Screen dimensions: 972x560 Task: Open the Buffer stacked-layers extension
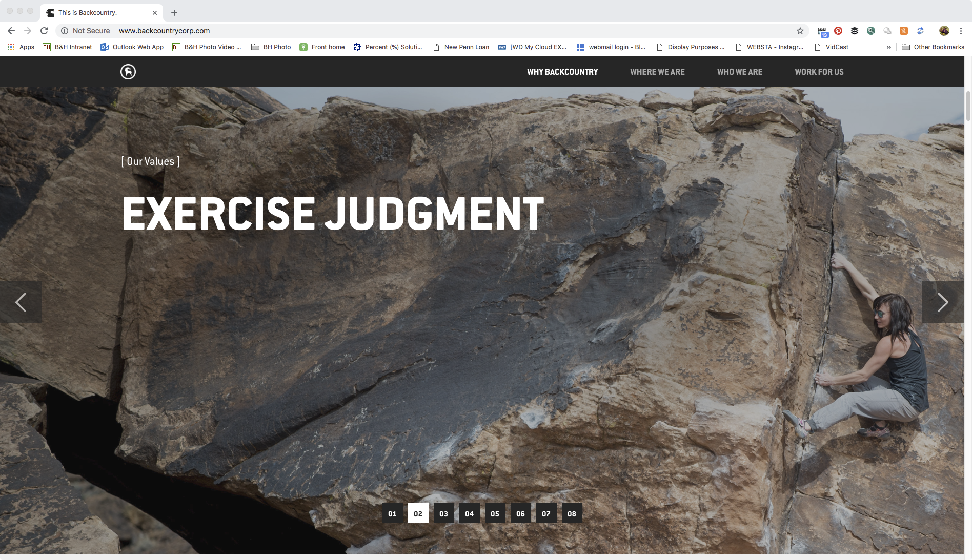pos(855,31)
